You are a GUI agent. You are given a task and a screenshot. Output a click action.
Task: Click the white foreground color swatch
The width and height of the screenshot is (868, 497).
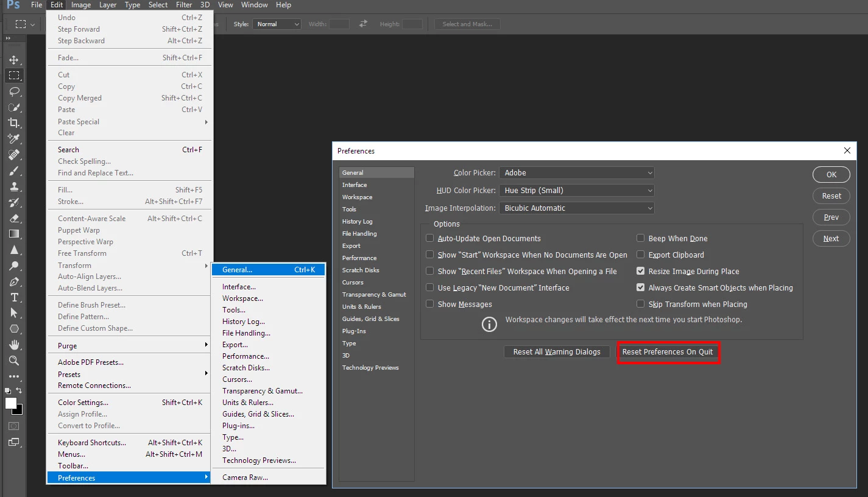pyautogui.click(x=11, y=403)
